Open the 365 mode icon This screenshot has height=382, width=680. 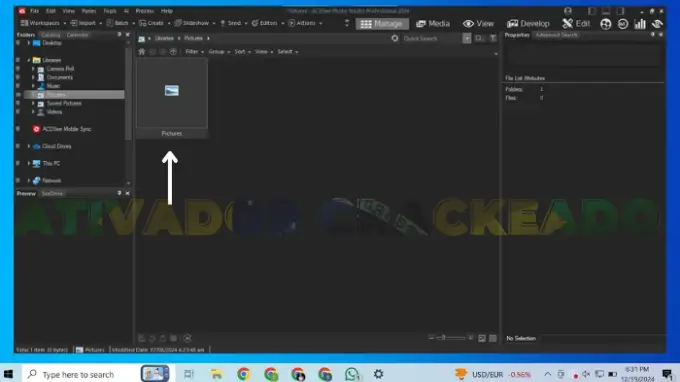click(x=623, y=24)
